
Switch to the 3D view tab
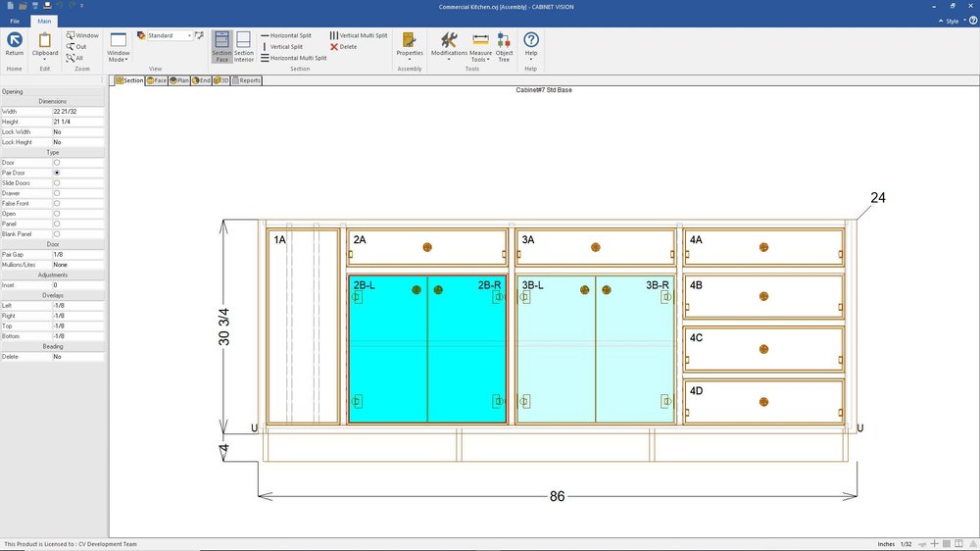click(x=221, y=80)
